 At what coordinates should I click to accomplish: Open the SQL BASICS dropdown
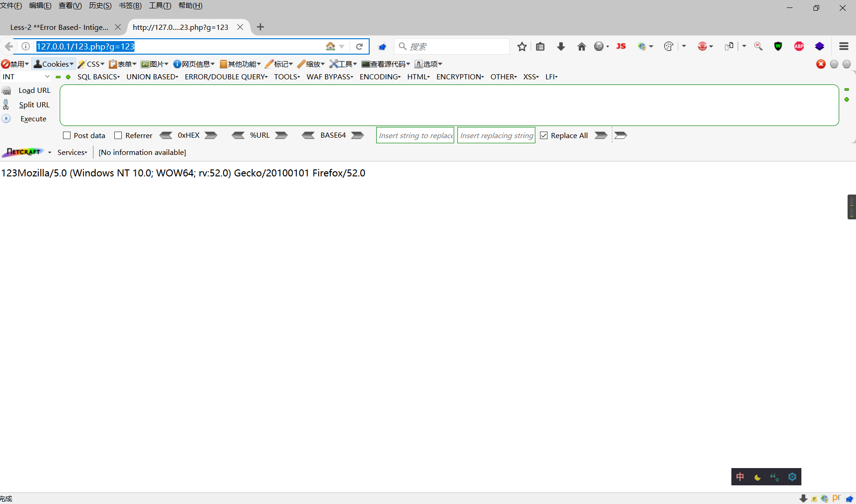point(98,77)
